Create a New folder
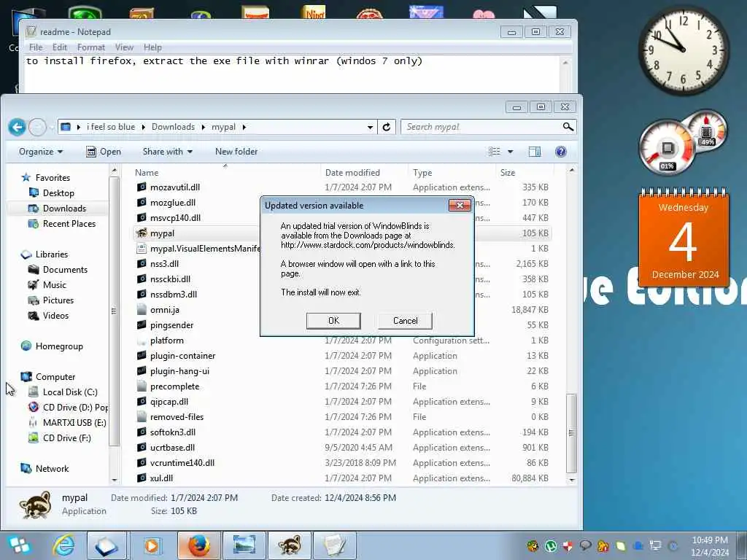The image size is (747, 560). [x=236, y=152]
